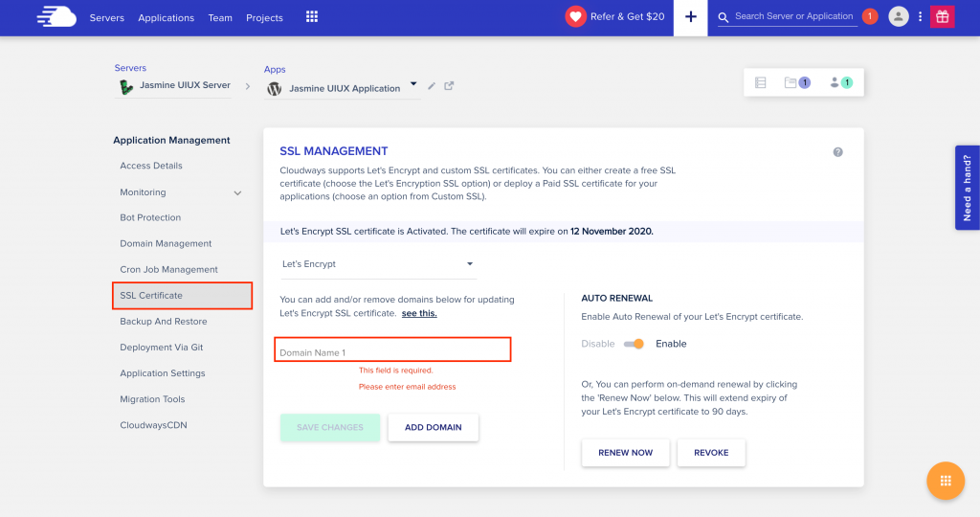The width and height of the screenshot is (980, 517).
Task: Open Cron Job Management section
Action: (168, 269)
